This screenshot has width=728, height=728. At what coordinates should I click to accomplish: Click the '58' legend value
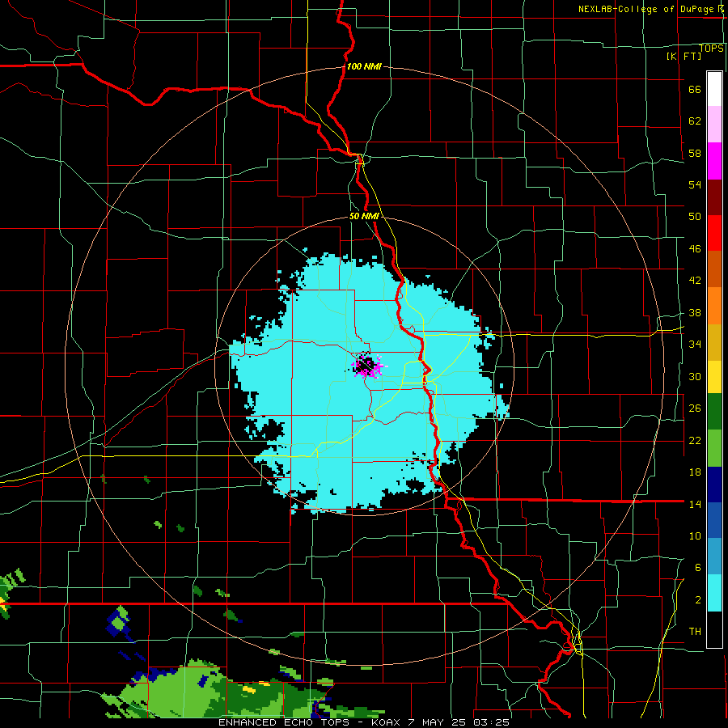click(695, 153)
